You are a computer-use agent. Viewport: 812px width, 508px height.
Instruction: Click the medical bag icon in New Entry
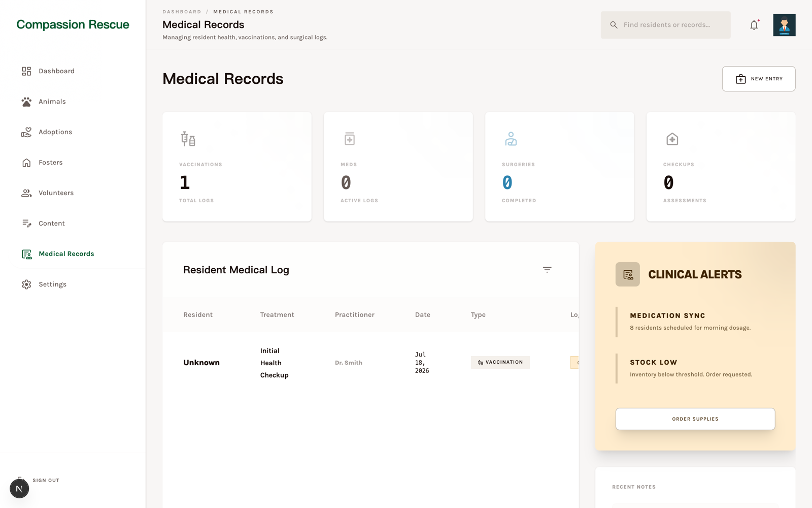[x=740, y=79]
